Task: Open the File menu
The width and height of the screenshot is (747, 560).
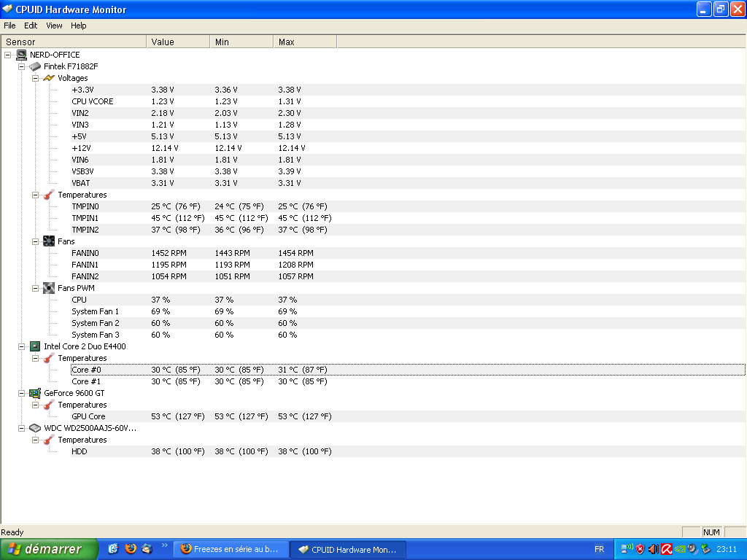Action: (x=9, y=26)
